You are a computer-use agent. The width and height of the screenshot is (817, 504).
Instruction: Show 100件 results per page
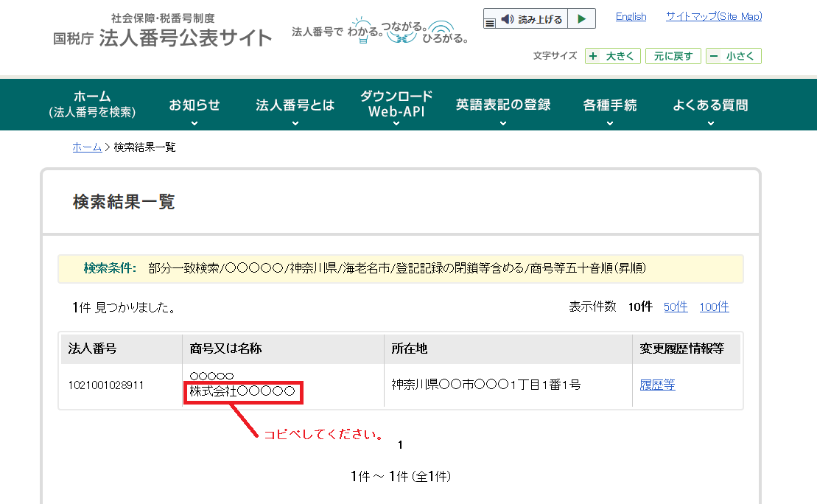click(713, 307)
